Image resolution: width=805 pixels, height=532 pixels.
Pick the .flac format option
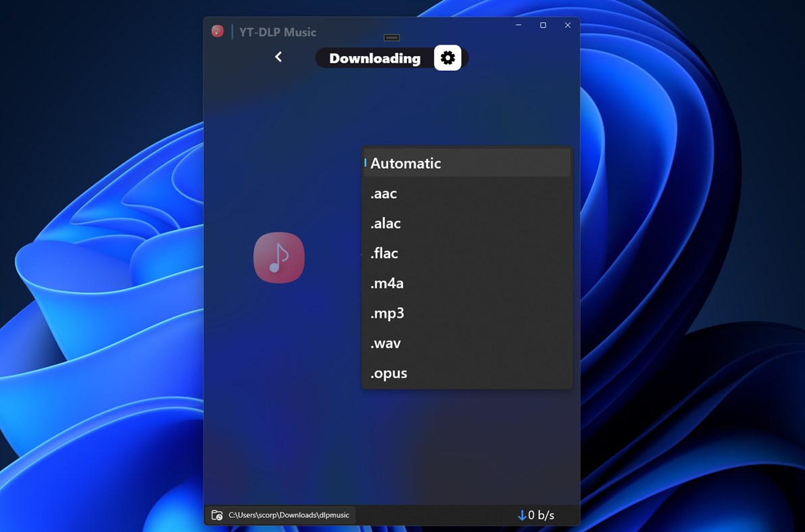467,253
